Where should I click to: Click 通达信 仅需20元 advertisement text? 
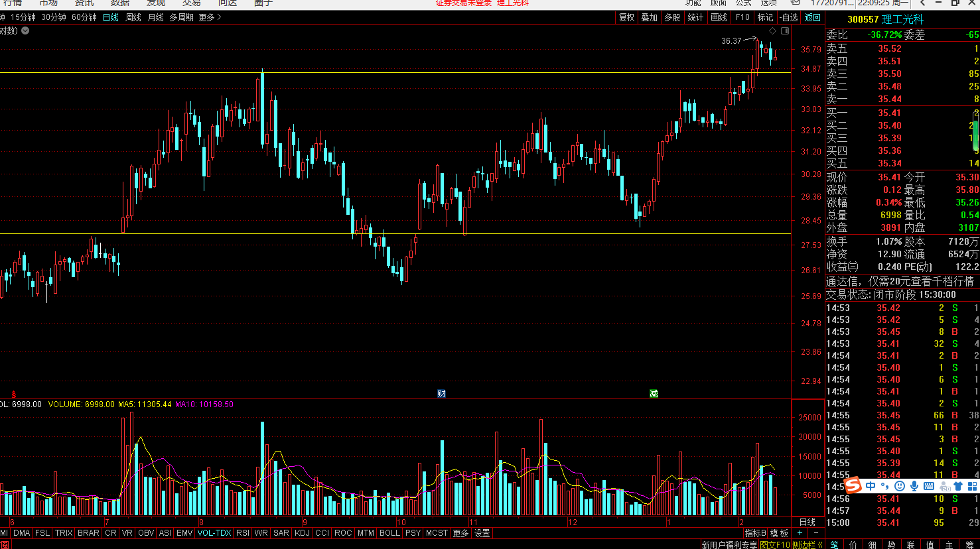(900, 281)
